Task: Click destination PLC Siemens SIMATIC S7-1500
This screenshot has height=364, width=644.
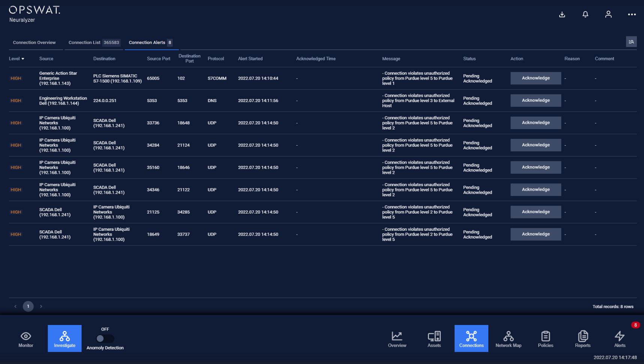Action: pos(117,78)
